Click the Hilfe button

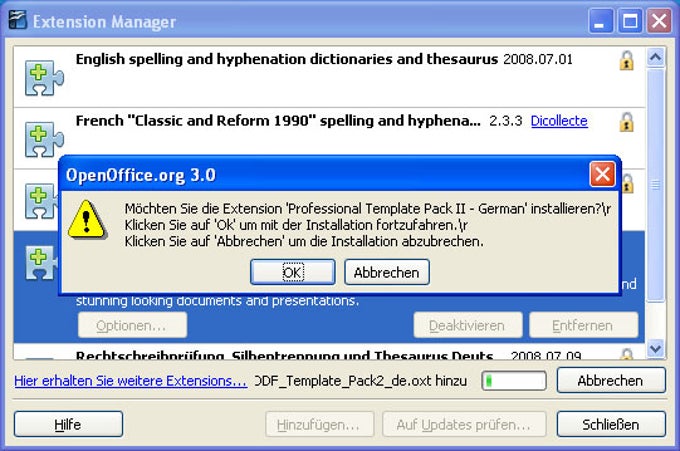68,424
